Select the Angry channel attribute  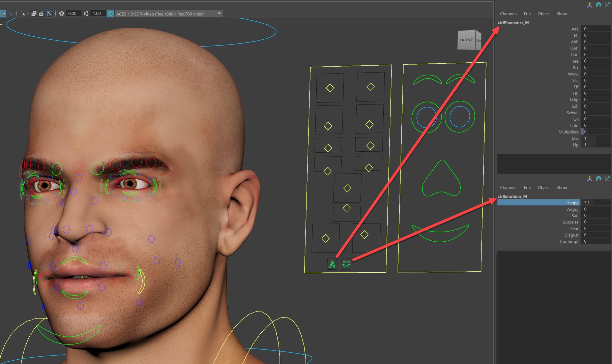pyautogui.click(x=573, y=209)
